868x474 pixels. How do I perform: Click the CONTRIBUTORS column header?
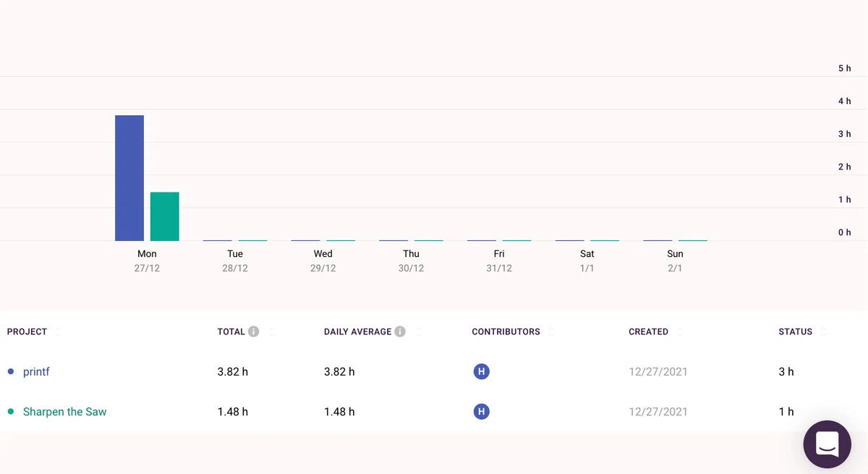tap(506, 331)
